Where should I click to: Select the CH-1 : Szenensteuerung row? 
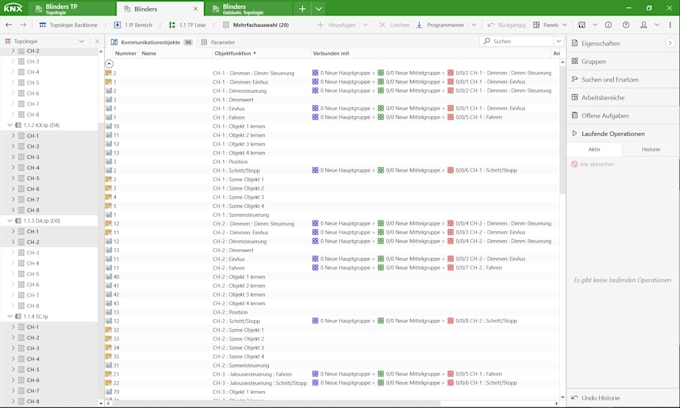pyautogui.click(x=332, y=215)
